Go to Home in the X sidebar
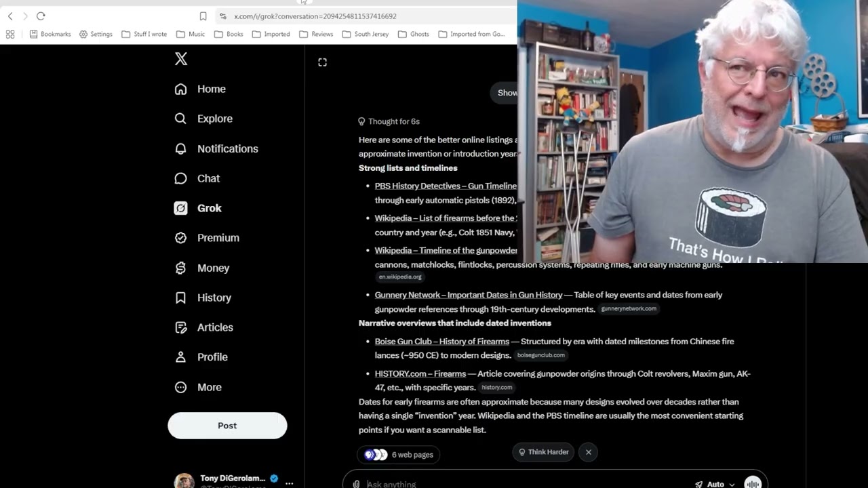This screenshot has width=868, height=488. (x=200, y=89)
